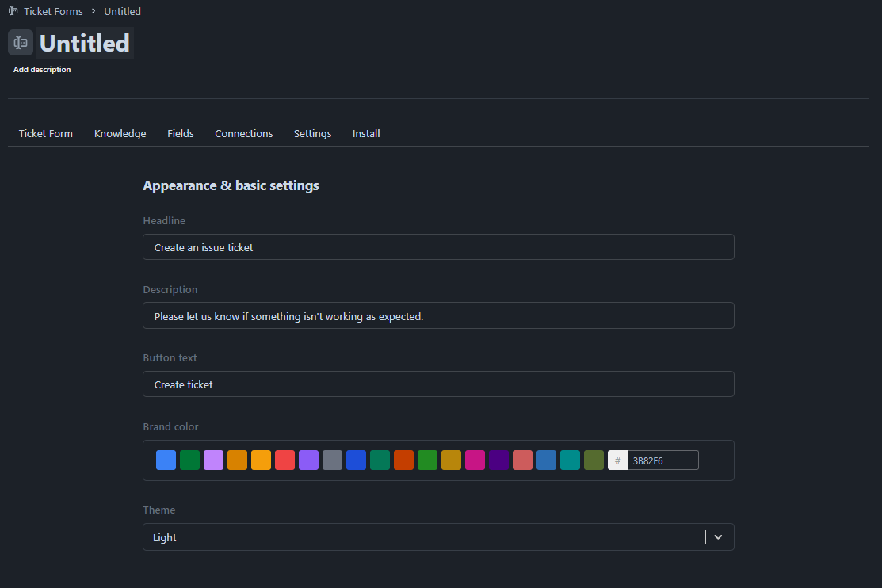This screenshot has width=882, height=588.
Task: Open the Connections tab
Action: [244, 134]
